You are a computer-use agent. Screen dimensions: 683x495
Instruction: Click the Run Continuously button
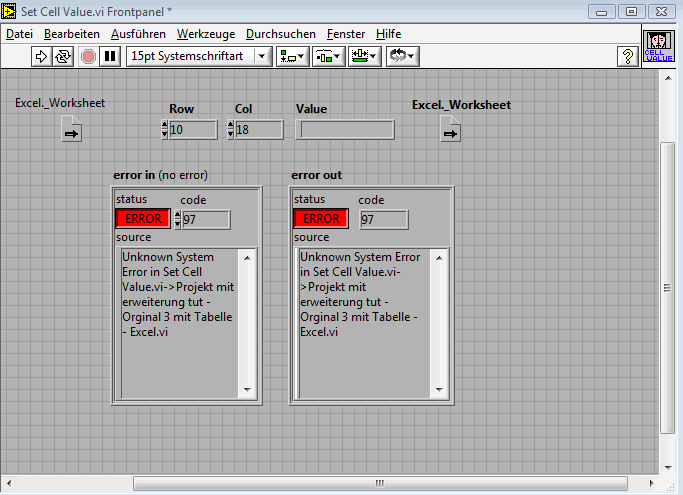point(63,56)
